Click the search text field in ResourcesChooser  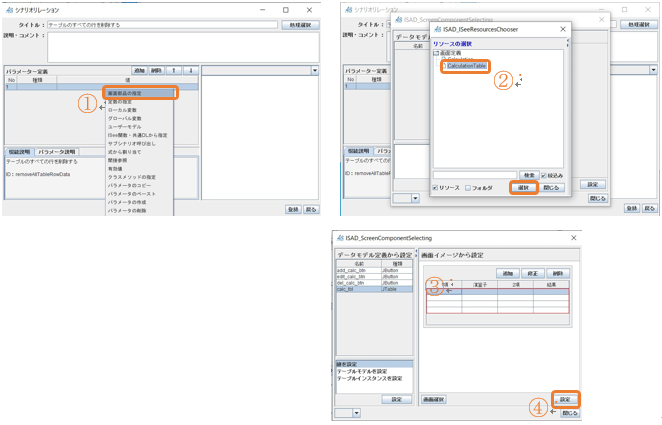475,175
